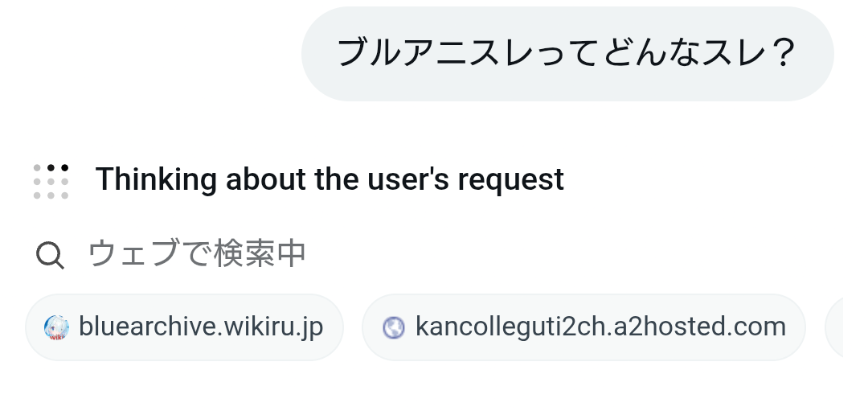Open the bluearchive.wikiru.jp source chip
Image resolution: width=868 pixels, height=411 pixels.
click(184, 327)
